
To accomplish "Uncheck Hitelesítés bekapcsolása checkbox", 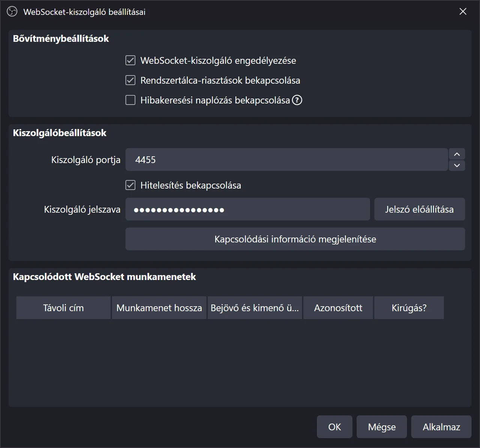I will tap(130, 185).
